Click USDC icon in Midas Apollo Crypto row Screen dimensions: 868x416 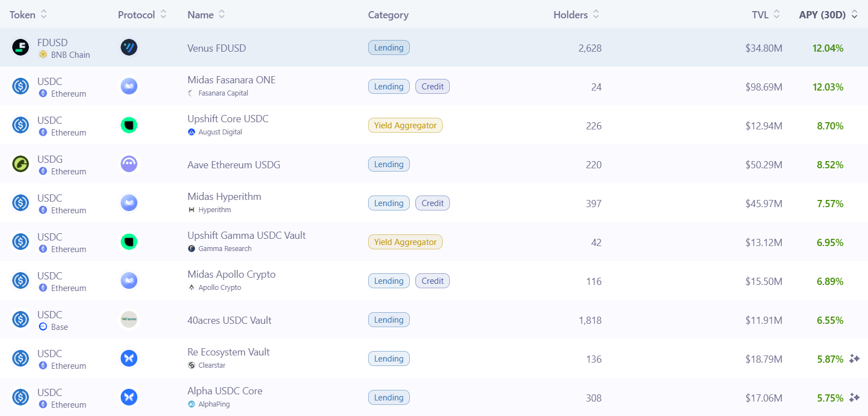point(21,280)
